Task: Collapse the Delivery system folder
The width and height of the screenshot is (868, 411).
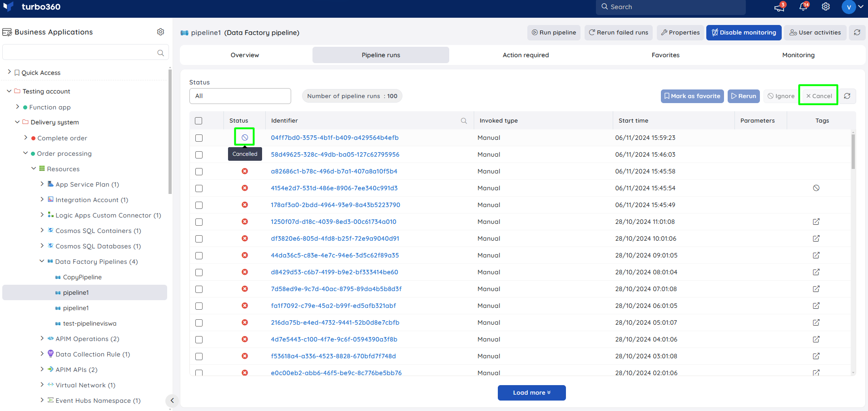Action: [x=17, y=122]
